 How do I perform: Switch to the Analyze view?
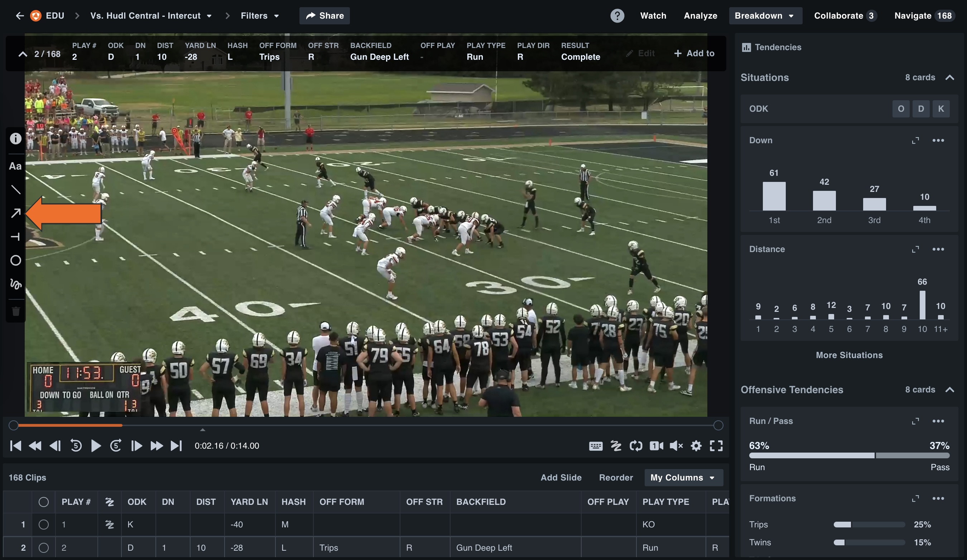pyautogui.click(x=700, y=16)
